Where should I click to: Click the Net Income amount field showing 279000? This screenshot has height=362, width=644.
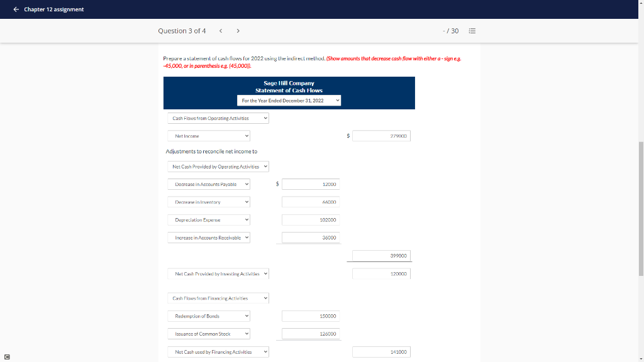(x=381, y=136)
